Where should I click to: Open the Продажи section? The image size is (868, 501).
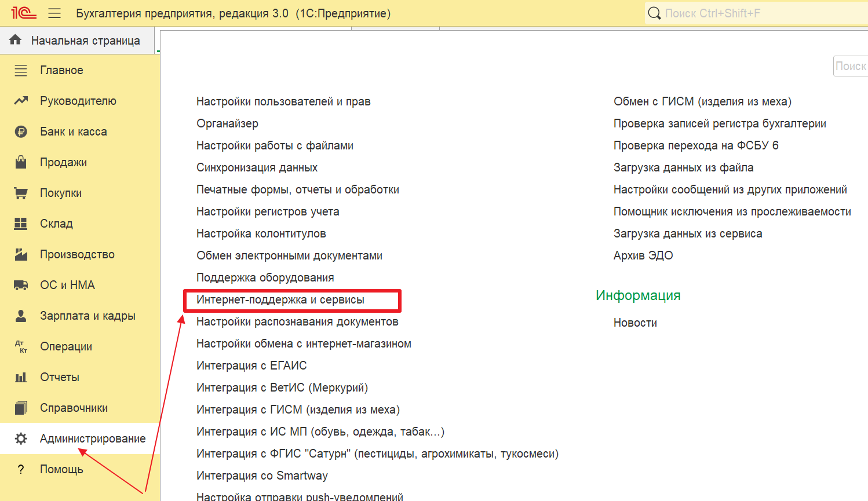click(x=63, y=162)
